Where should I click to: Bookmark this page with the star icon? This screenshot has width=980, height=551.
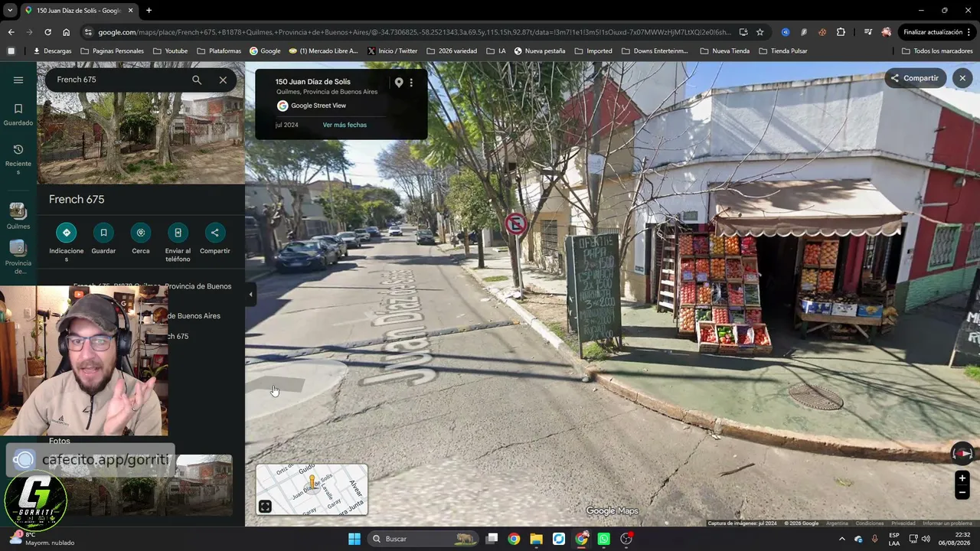click(759, 32)
